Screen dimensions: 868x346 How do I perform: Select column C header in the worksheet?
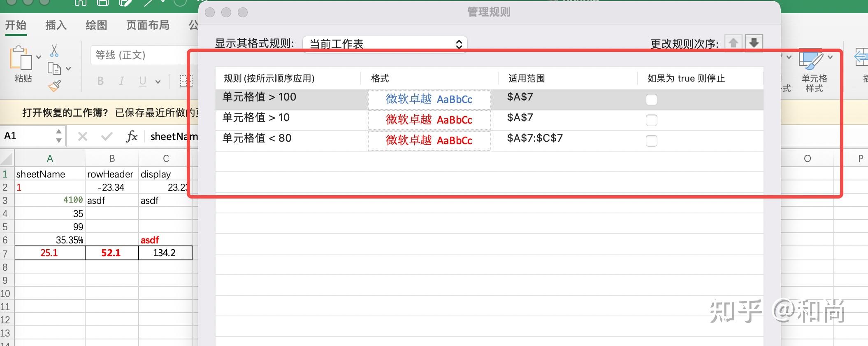[x=166, y=159]
